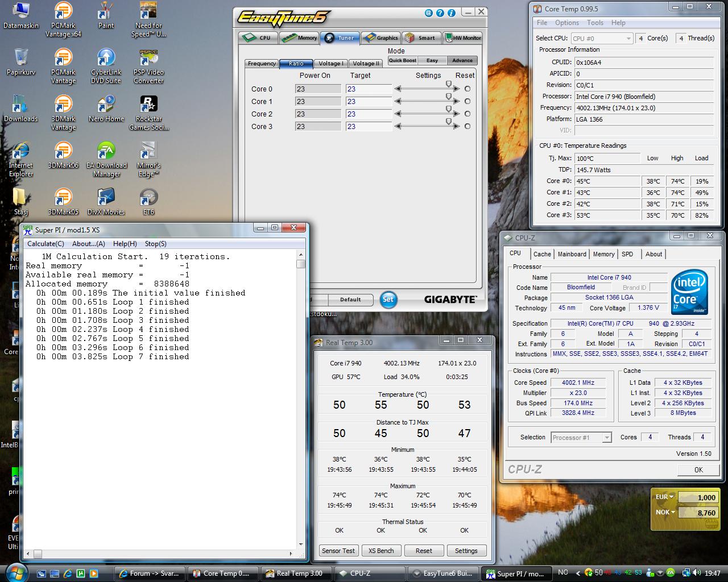Click CPU-Z OK button

point(698,469)
